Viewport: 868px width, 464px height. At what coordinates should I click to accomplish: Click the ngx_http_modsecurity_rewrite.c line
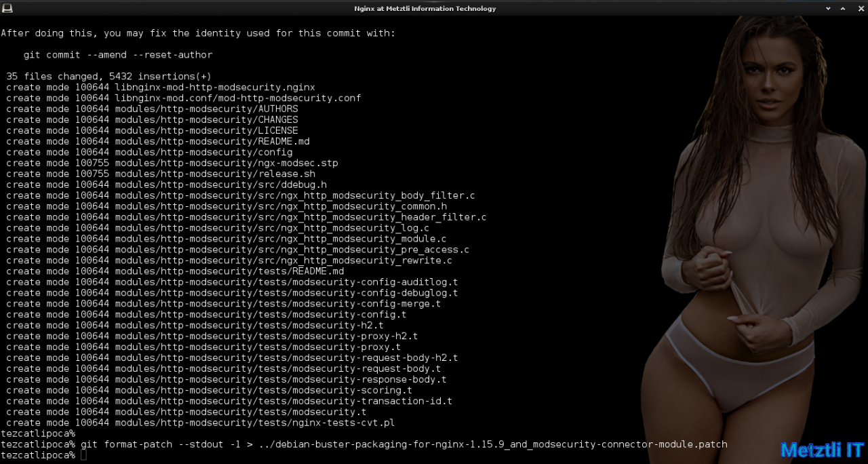pos(229,261)
